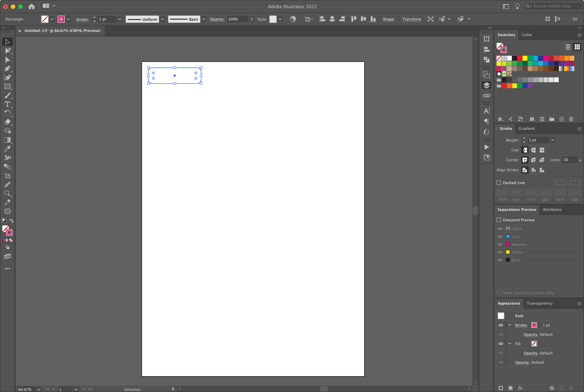
Task: Switch to the Transparency tab
Action: click(540, 303)
